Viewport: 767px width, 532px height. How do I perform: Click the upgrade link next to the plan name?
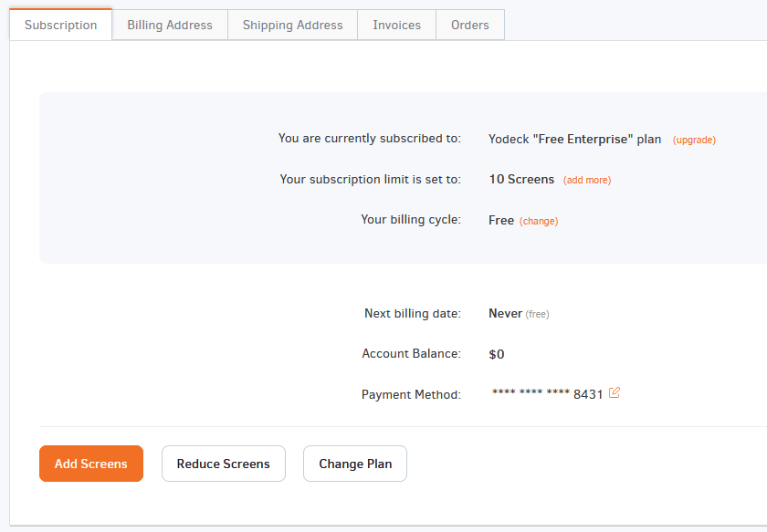[x=694, y=140]
